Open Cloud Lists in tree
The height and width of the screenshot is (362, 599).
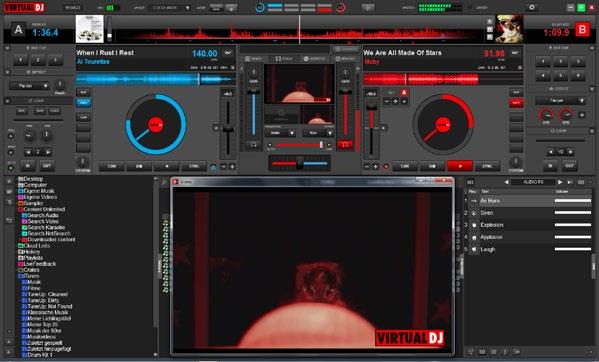click(x=34, y=246)
